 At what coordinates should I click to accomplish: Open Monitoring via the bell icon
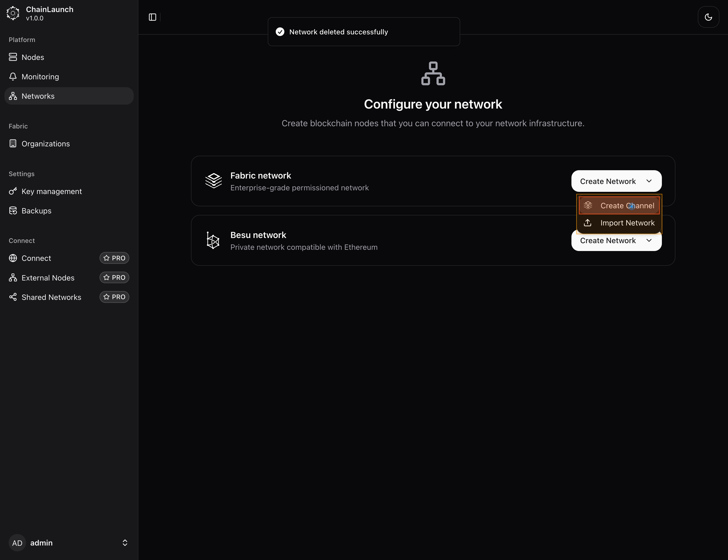[13, 77]
